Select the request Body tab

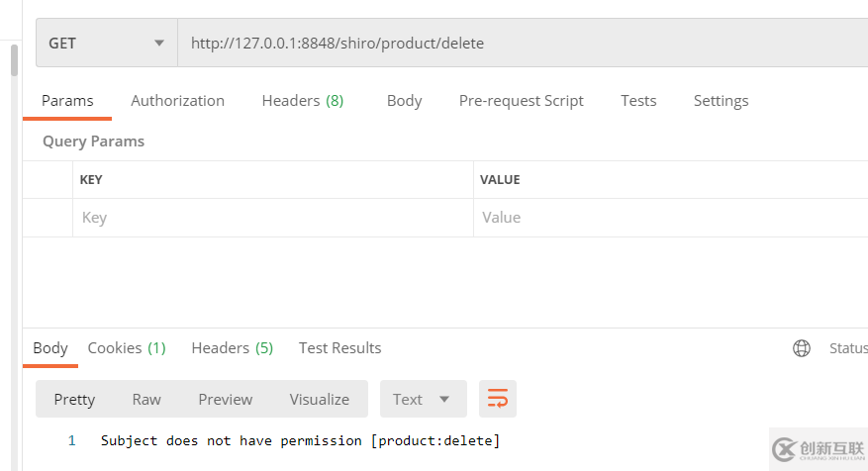coord(404,100)
